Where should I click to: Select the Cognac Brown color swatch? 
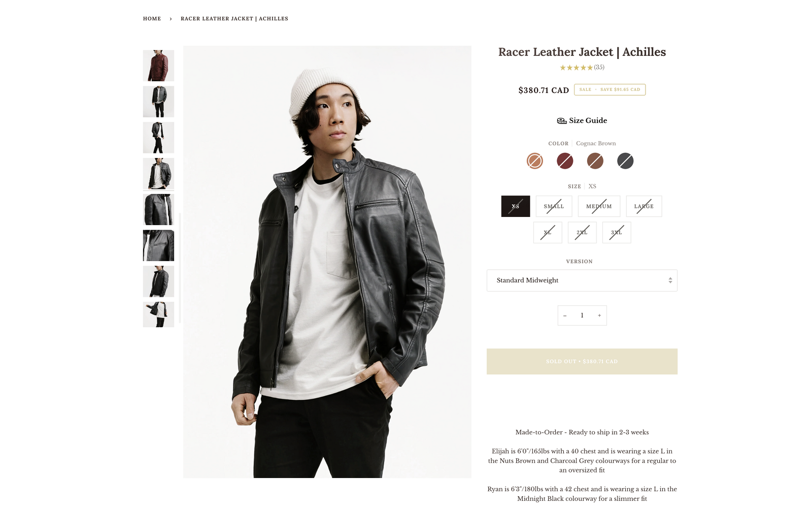click(534, 161)
